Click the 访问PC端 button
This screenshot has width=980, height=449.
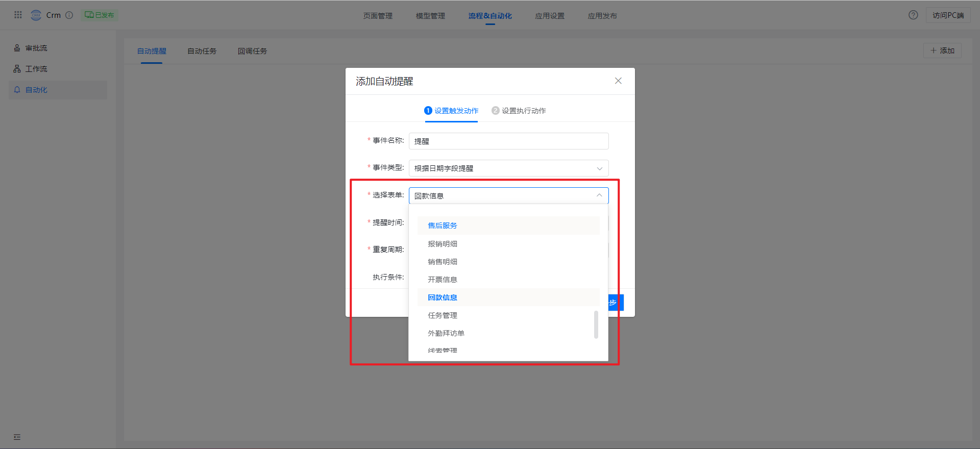(948, 15)
